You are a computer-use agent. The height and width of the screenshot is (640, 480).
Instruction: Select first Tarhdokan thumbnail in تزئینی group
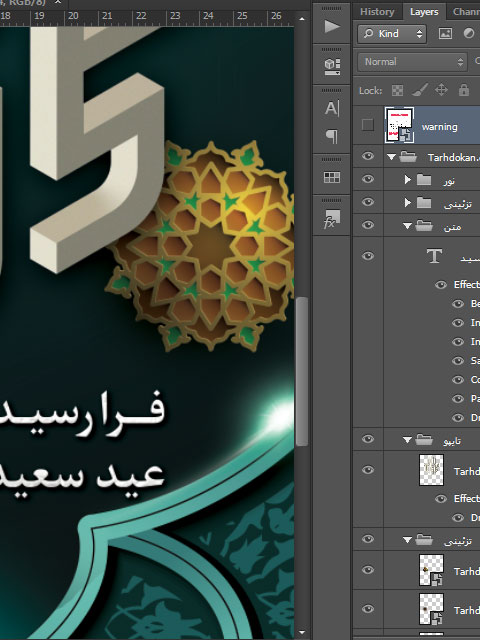[x=431, y=570]
